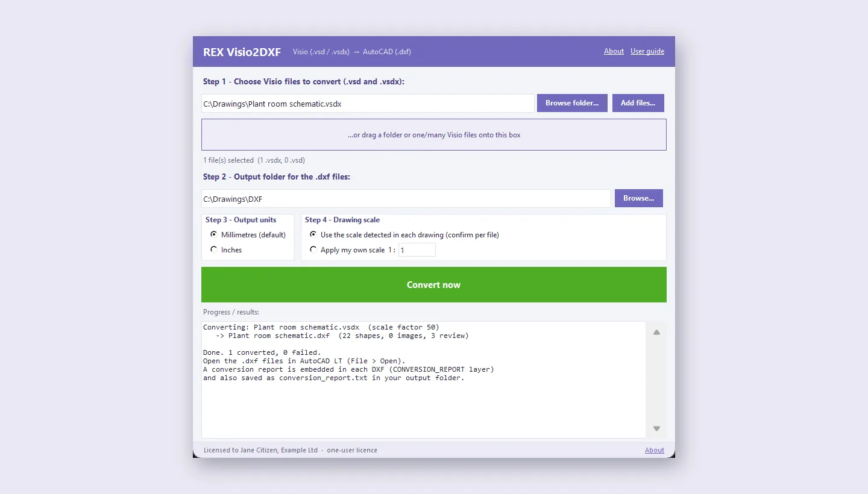This screenshot has width=868, height=494.
Task: Click the 'REX Visio2DXF' app title
Action: (x=242, y=52)
